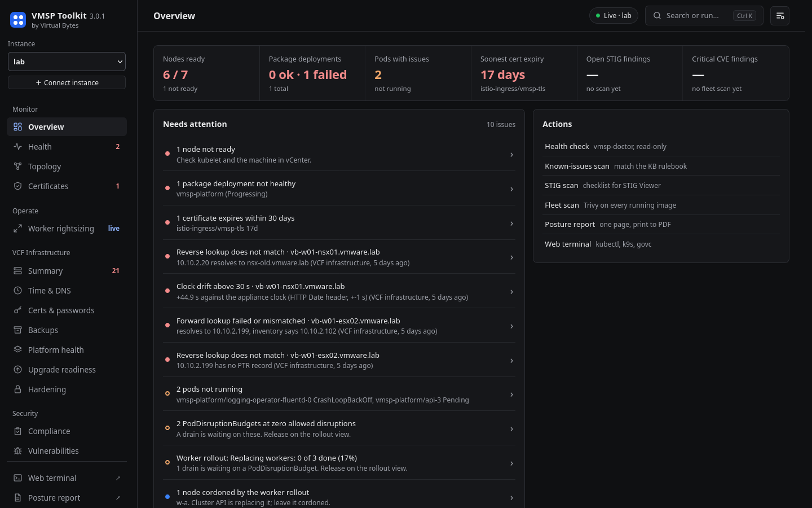Select Compliance under Security
812x508 pixels.
(67, 431)
